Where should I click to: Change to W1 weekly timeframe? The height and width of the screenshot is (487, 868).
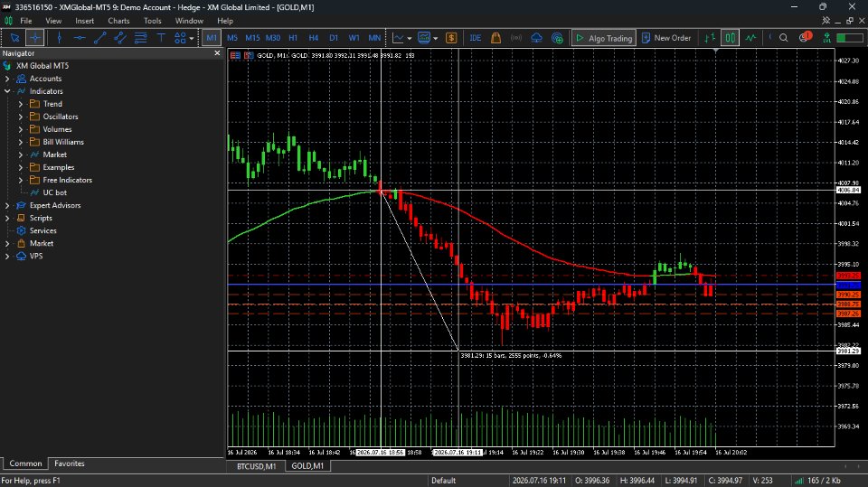354,38
